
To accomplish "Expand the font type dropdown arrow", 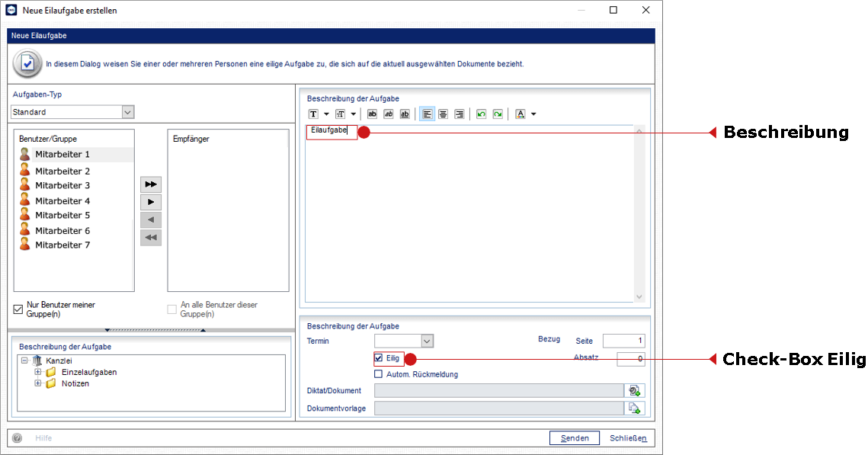I will click(x=326, y=114).
